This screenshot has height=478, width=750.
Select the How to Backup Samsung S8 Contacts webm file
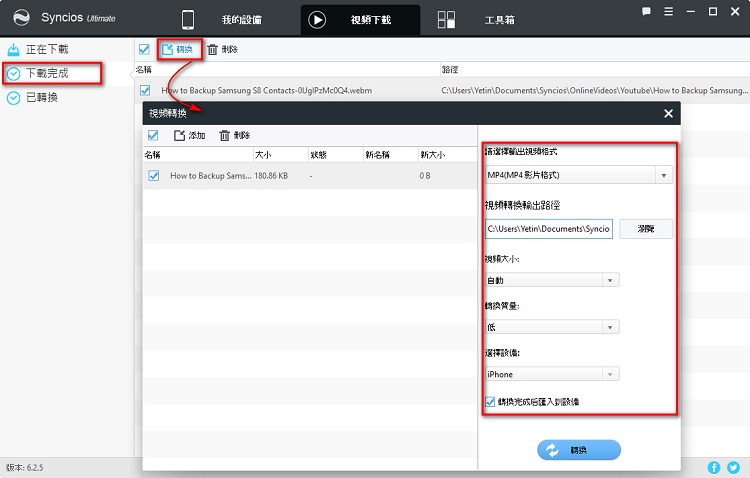266,90
